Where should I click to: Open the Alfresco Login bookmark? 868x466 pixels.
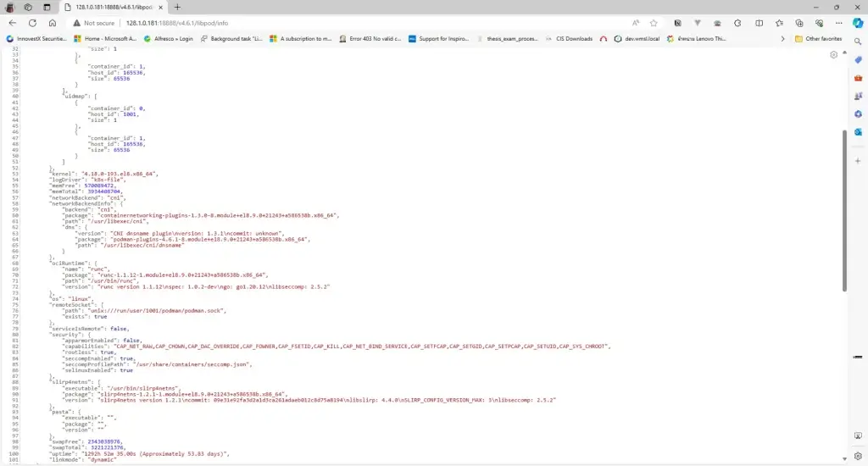tap(169, 39)
